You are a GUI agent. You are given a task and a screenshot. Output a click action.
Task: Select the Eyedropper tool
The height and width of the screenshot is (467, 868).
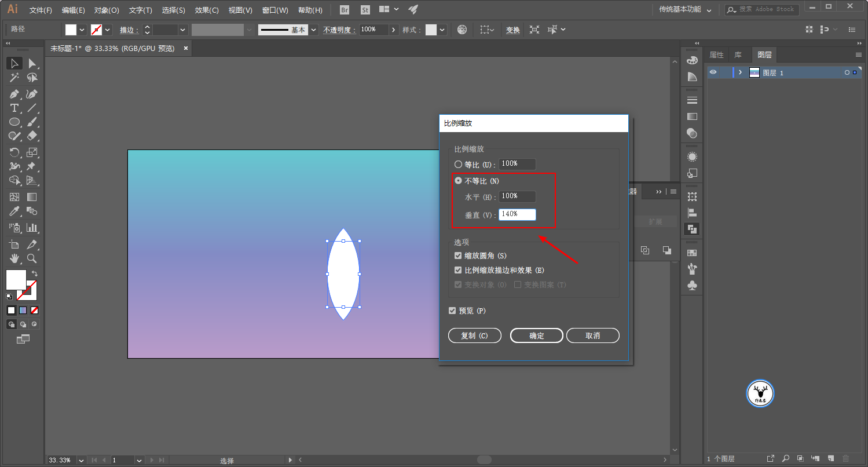pos(14,211)
